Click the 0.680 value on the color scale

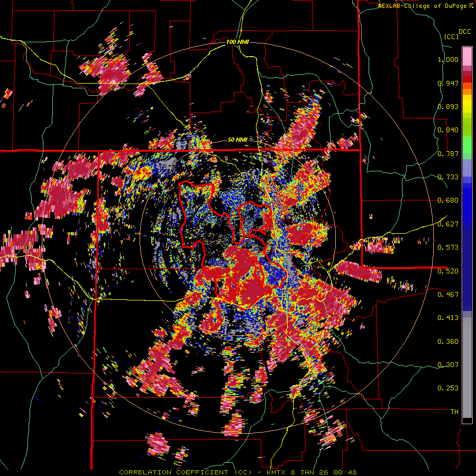[x=448, y=200]
